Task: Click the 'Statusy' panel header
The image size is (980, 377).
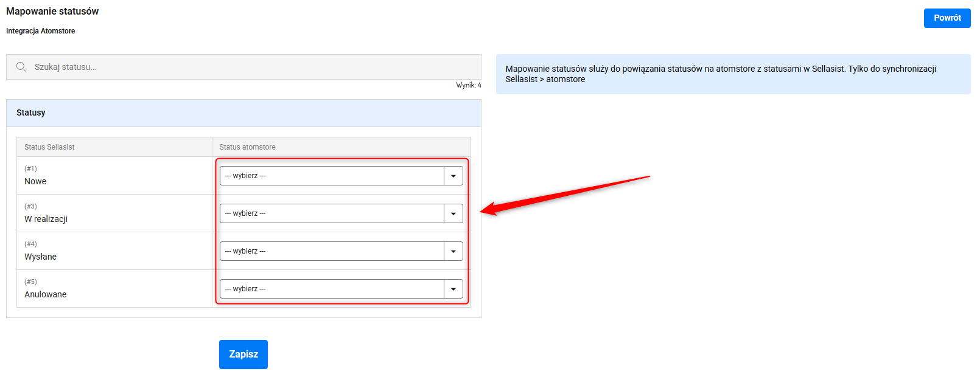Action: pos(243,113)
